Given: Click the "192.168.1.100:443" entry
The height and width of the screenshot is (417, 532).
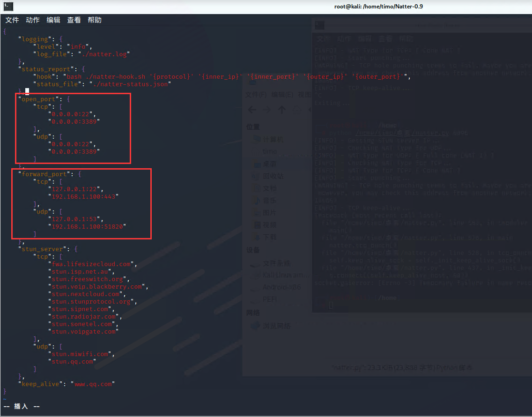Looking at the screenshot, I should tap(83, 196).
